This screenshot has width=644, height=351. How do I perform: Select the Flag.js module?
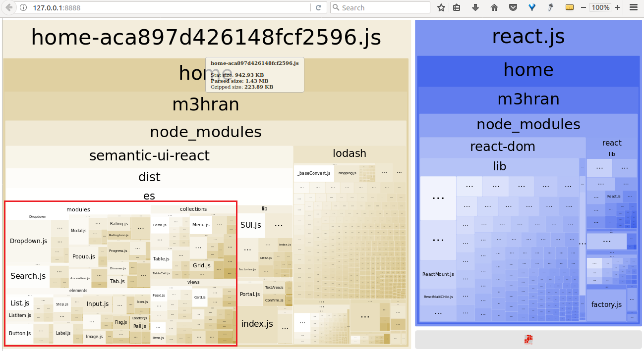point(121,322)
